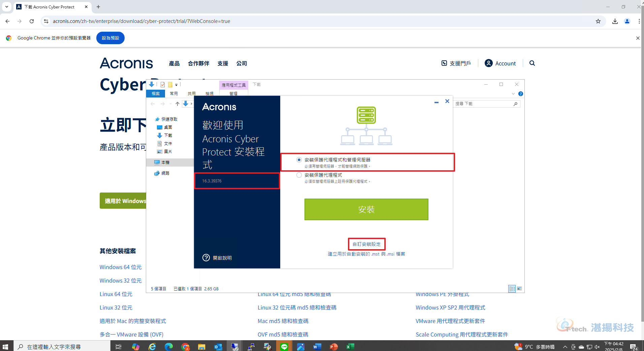644x351 pixels.
Task: Open the Account link on Acronis site
Action: 500,63
